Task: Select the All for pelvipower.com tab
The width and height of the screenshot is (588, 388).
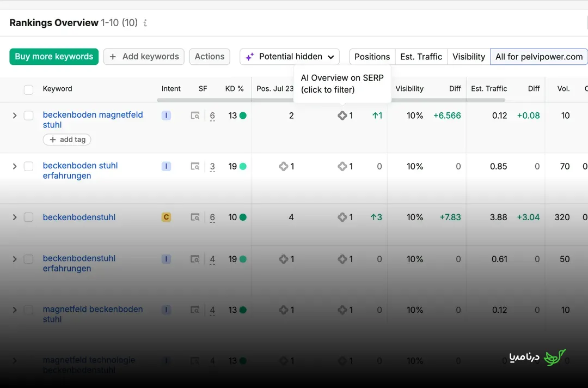Action: point(539,57)
